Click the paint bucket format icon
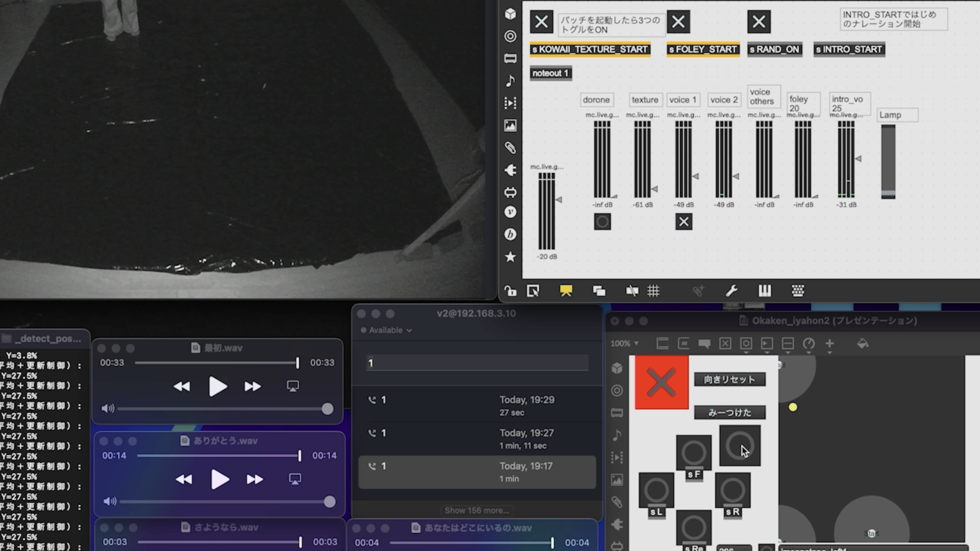 tap(863, 344)
